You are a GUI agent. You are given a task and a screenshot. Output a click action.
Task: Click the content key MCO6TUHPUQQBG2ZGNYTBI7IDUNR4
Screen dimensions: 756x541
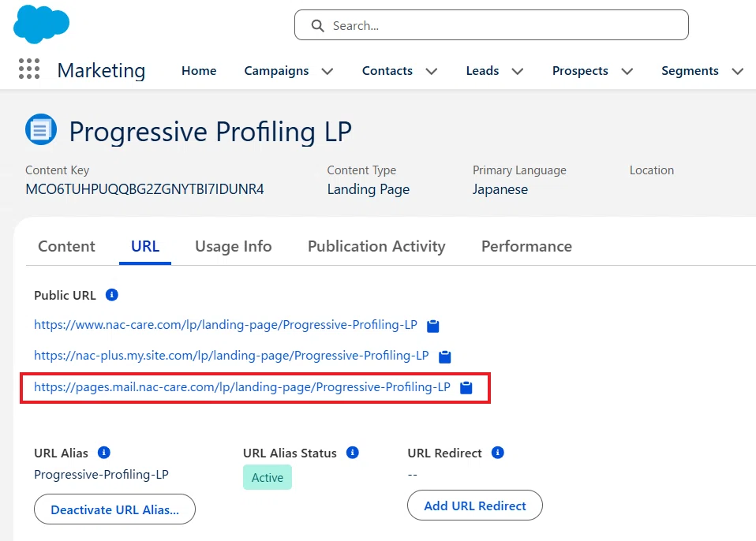pyautogui.click(x=144, y=189)
